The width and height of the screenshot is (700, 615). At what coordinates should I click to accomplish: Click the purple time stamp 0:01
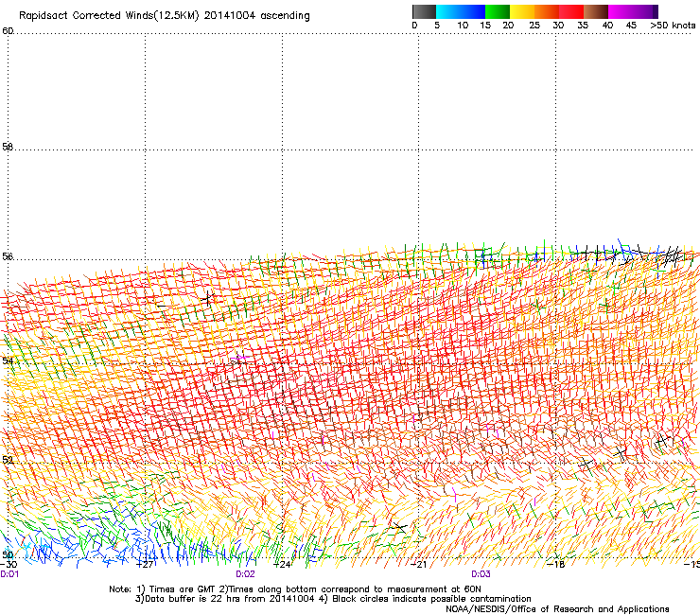point(9,574)
